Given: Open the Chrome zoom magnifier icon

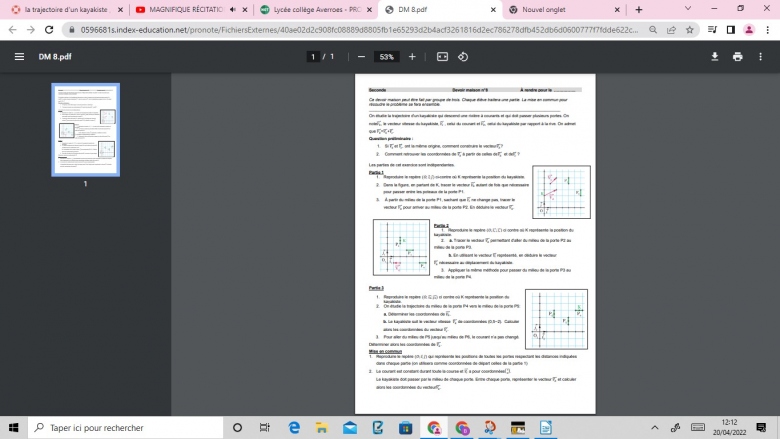Looking at the screenshot, I should 653,30.
